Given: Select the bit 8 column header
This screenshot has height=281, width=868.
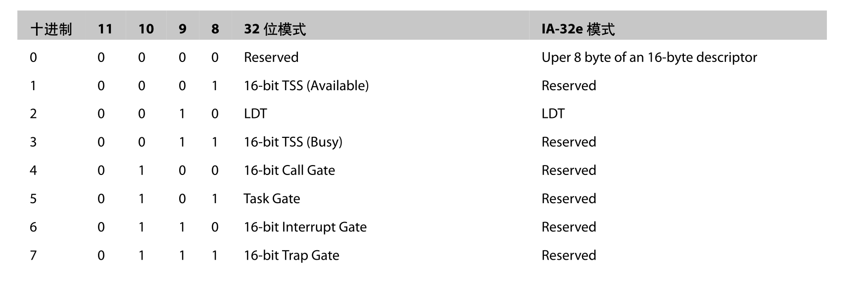Looking at the screenshot, I should [215, 29].
